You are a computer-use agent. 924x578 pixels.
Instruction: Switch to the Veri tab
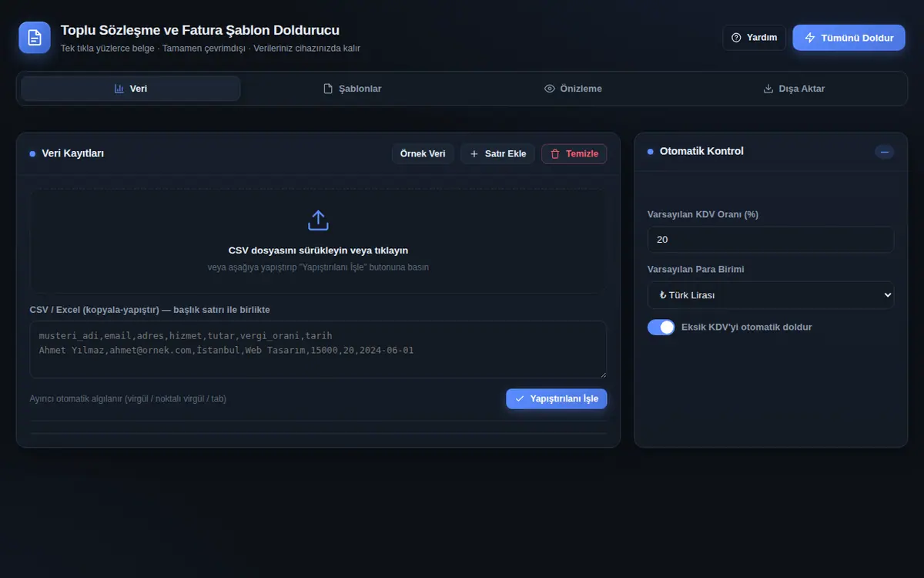[131, 89]
